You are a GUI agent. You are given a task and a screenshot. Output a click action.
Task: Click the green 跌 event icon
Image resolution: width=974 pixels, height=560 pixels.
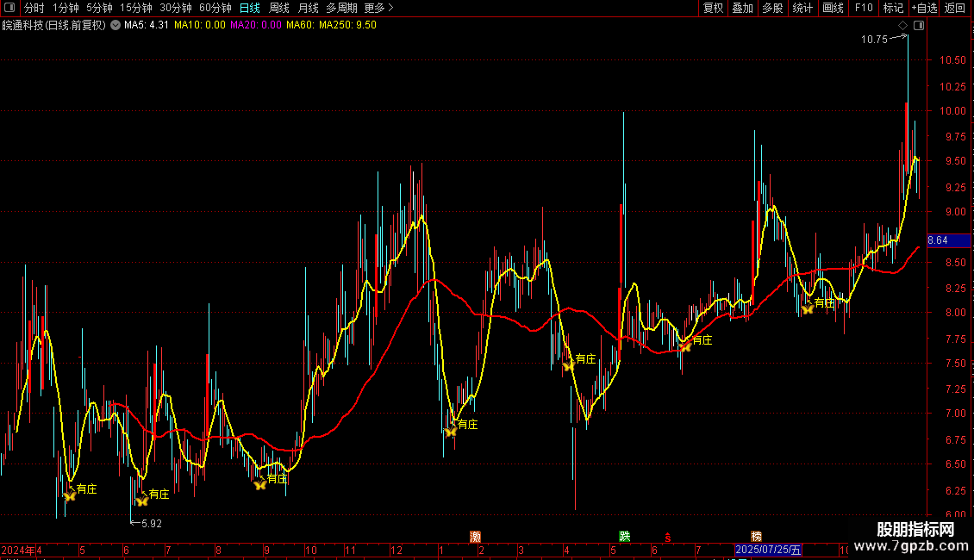pyautogui.click(x=624, y=537)
